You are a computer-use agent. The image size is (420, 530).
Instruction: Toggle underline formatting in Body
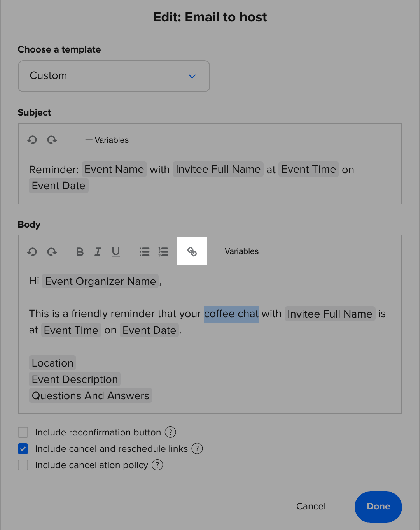pos(116,252)
